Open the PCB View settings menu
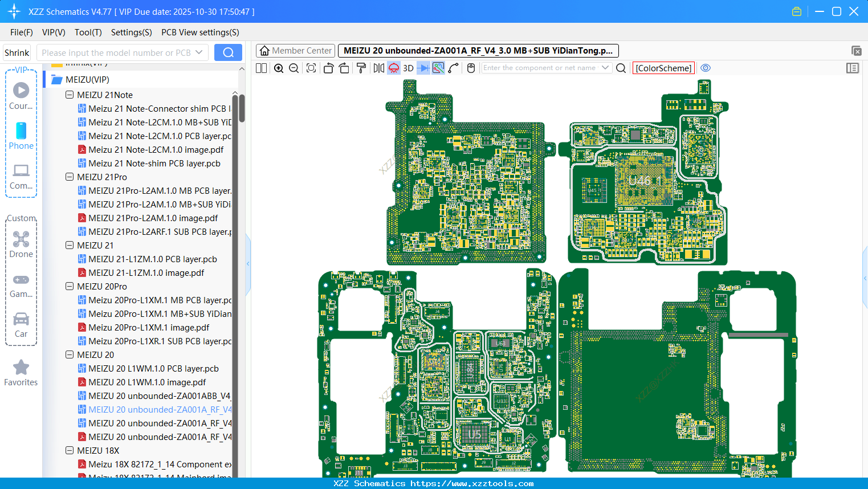This screenshot has width=868, height=489. pos(199,32)
